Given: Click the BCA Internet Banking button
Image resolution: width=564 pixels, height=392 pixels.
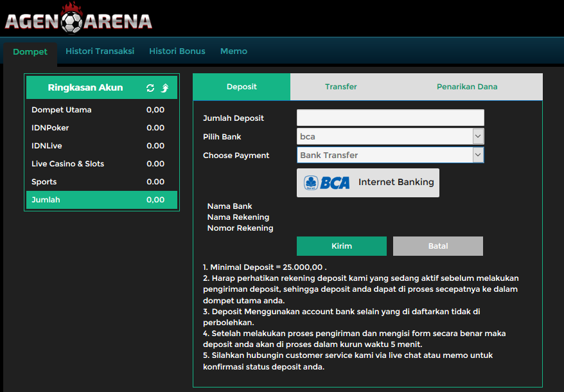Looking at the screenshot, I should point(368,183).
